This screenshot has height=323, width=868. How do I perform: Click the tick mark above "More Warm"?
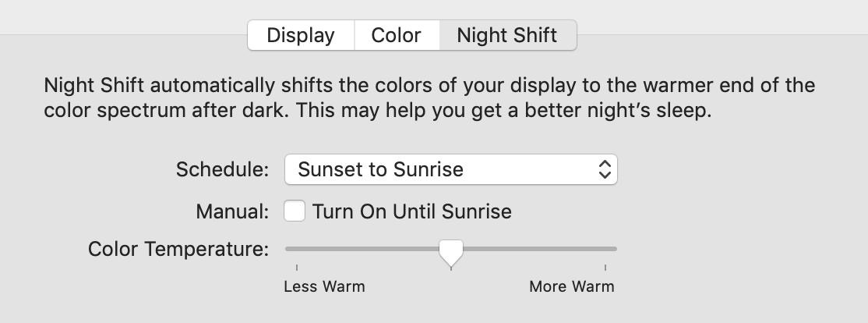(605, 268)
